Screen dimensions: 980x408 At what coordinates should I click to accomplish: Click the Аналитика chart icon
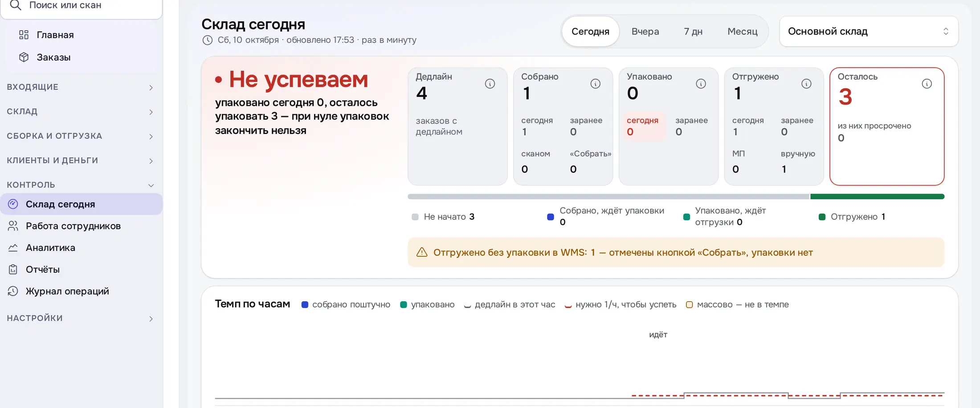(13, 247)
